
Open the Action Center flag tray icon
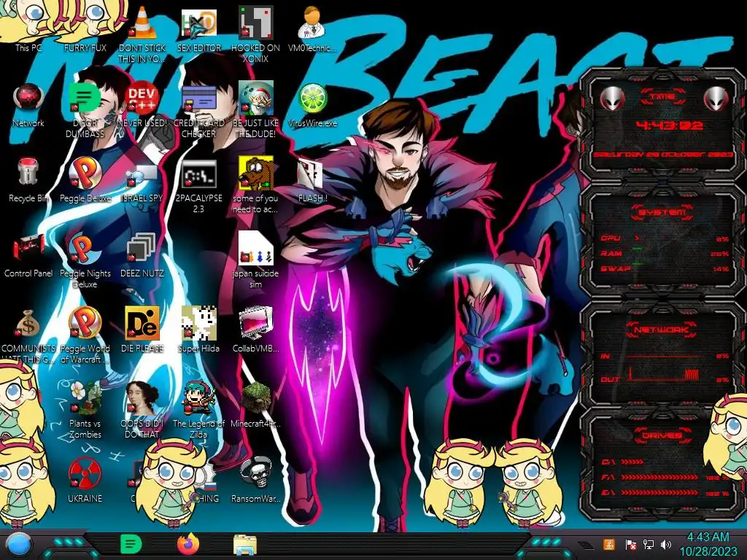point(630,544)
